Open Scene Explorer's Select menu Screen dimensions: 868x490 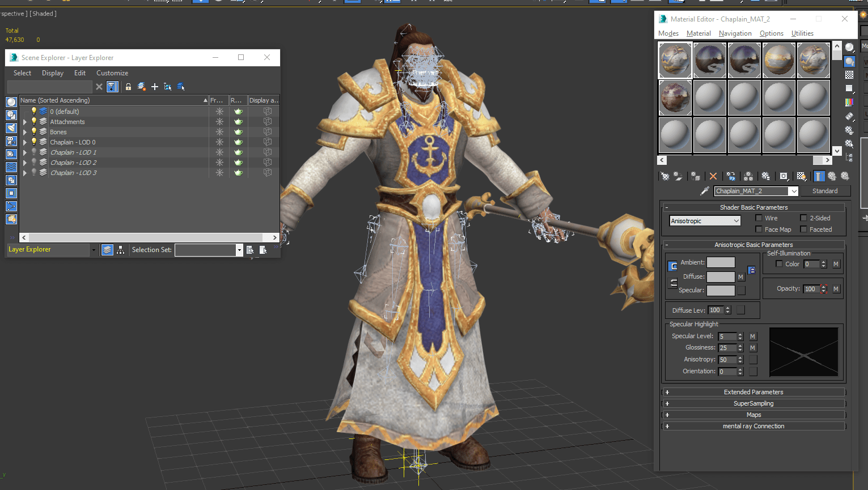[x=23, y=73]
